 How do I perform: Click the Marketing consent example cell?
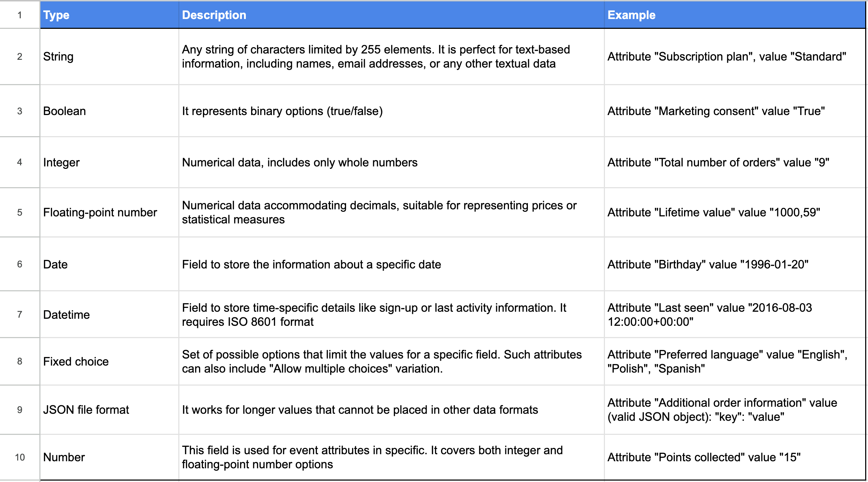coord(734,111)
